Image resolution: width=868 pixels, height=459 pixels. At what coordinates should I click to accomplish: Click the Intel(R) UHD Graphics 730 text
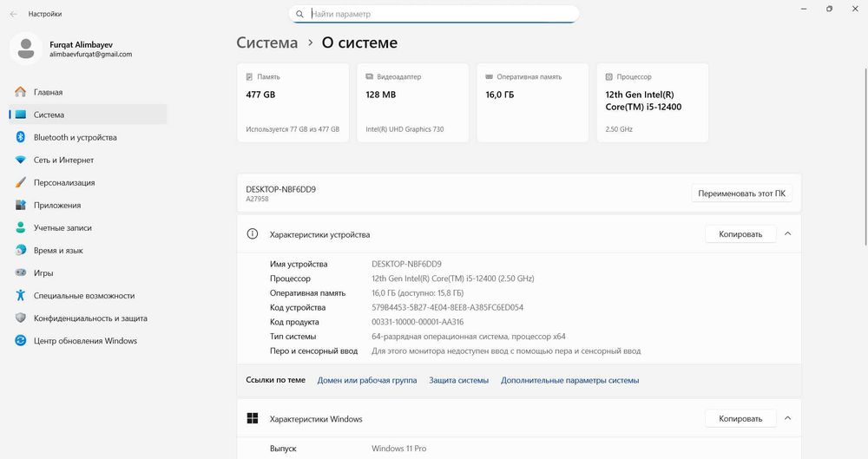pyautogui.click(x=404, y=129)
